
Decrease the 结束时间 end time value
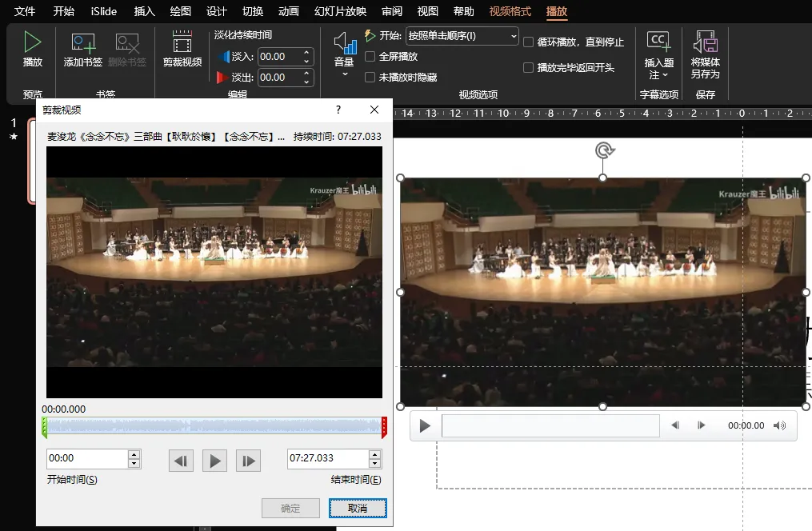(375, 463)
